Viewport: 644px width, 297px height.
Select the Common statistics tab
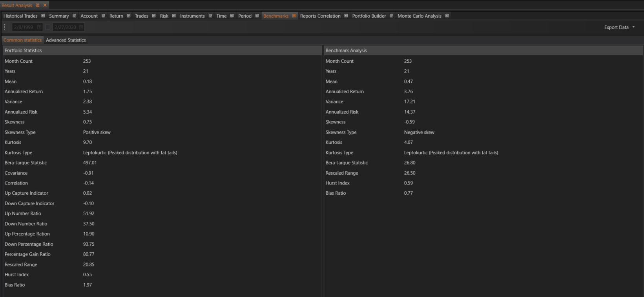point(22,40)
